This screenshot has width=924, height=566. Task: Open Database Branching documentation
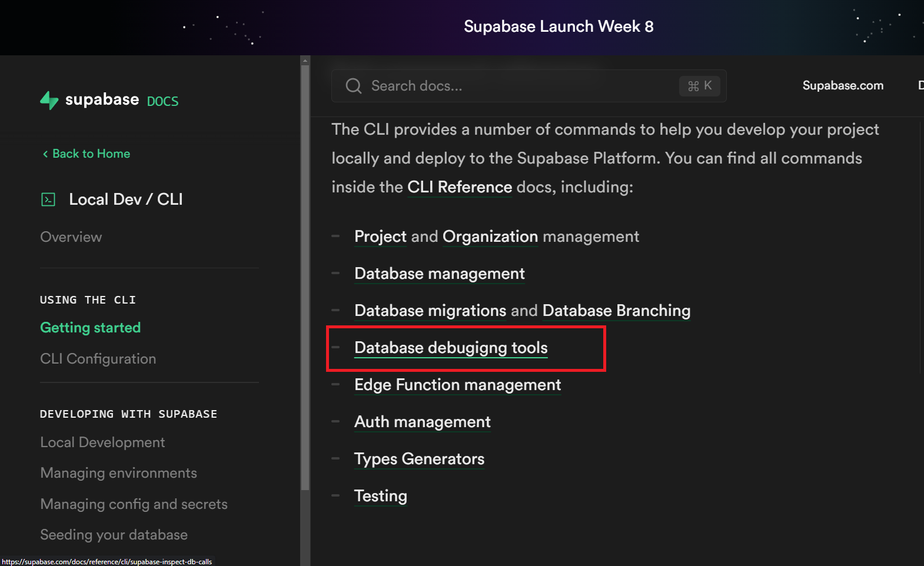[x=616, y=310]
